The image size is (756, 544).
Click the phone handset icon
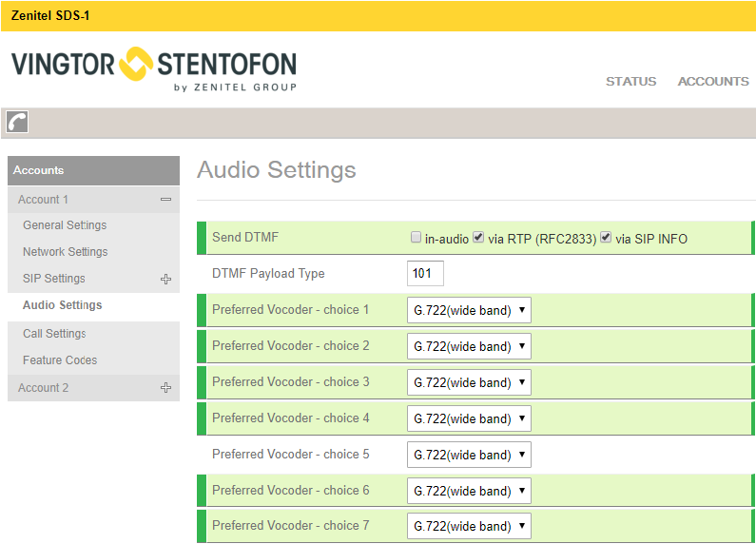coord(17,122)
